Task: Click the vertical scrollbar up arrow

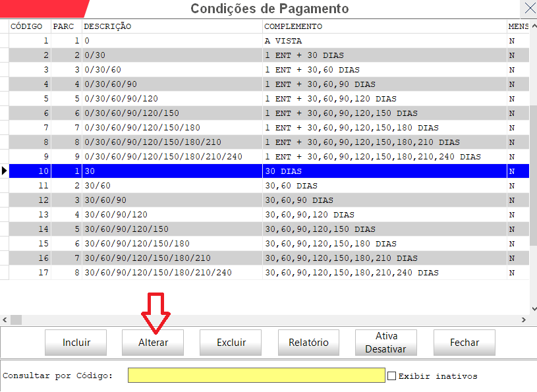Action: coord(534,26)
